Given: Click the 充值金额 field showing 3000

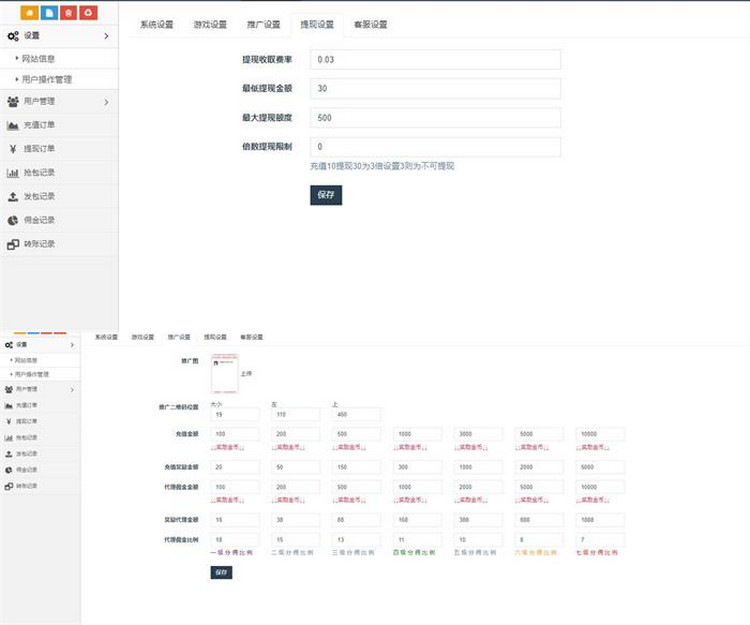Looking at the screenshot, I should click(x=478, y=434).
